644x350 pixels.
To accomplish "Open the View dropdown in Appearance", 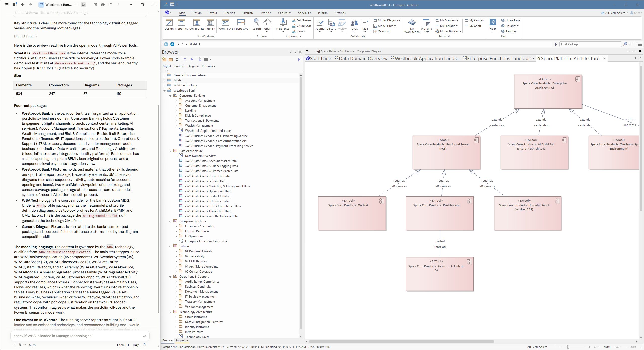I will pyautogui.click(x=299, y=31).
